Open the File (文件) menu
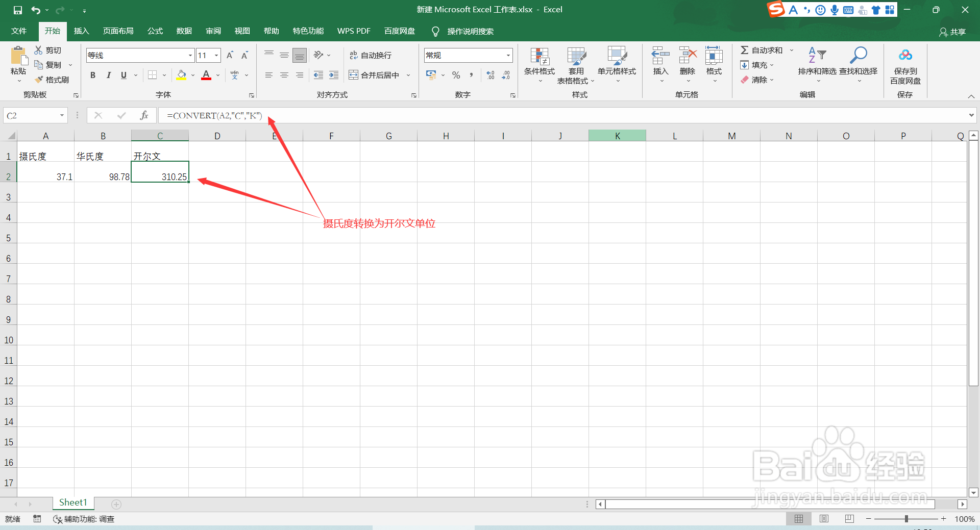The image size is (980, 530). point(19,31)
